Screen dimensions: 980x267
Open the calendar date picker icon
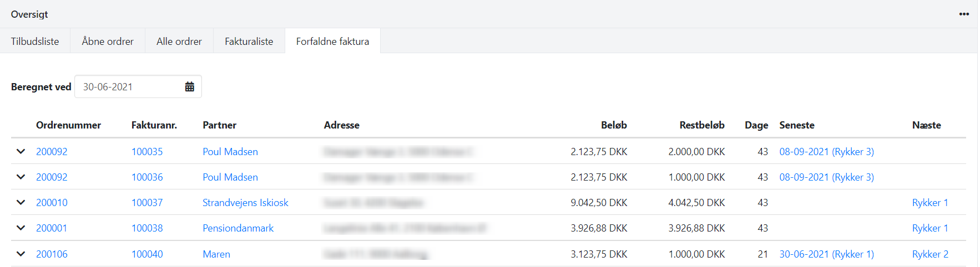pos(189,87)
